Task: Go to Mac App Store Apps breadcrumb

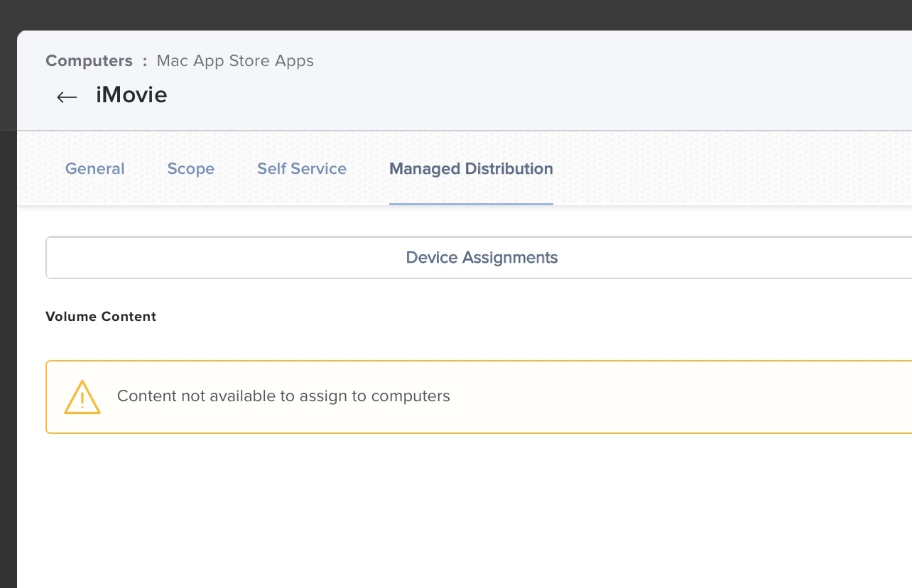Action: [235, 61]
